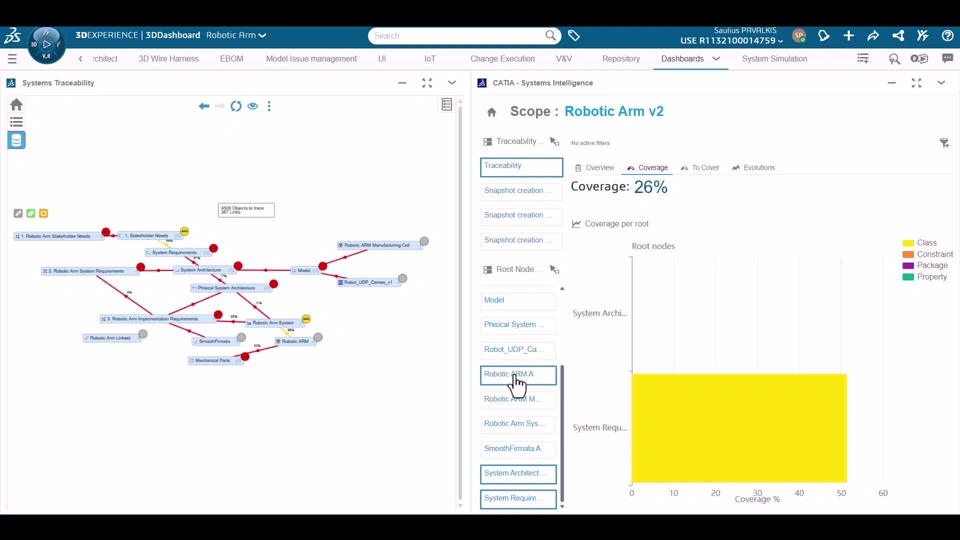Select Robotic ARM A root node

518,375
